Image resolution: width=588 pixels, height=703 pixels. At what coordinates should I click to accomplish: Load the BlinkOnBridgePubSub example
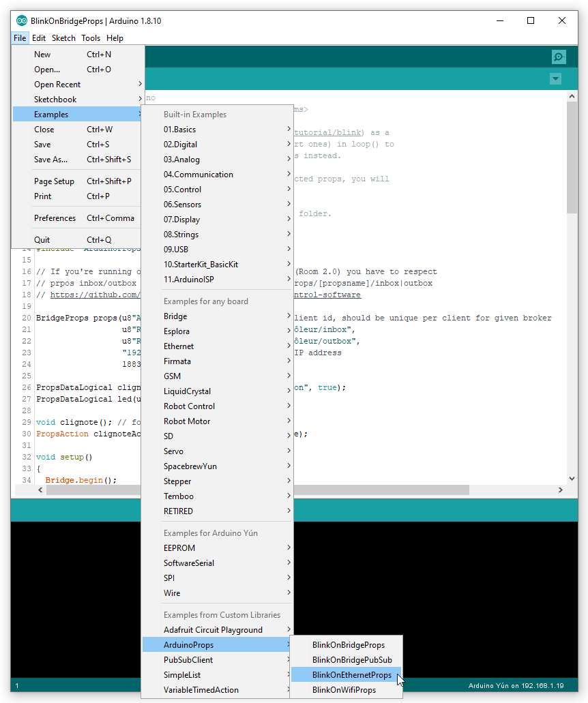[x=347, y=660]
